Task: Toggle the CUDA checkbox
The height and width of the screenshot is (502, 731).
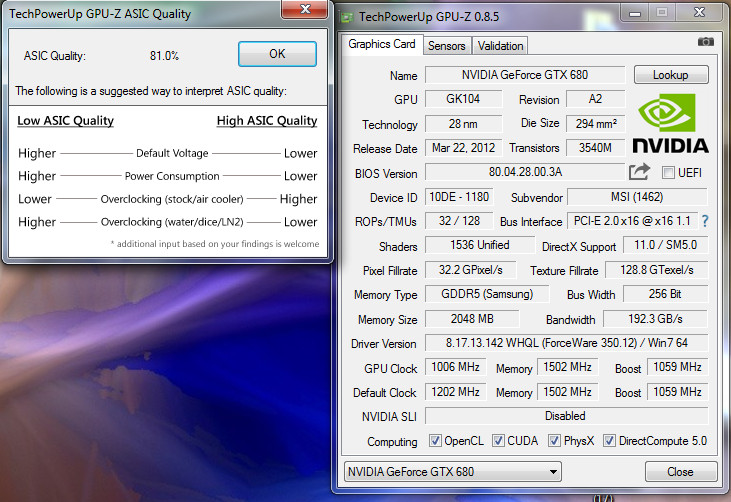Action: click(x=498, y=440)
